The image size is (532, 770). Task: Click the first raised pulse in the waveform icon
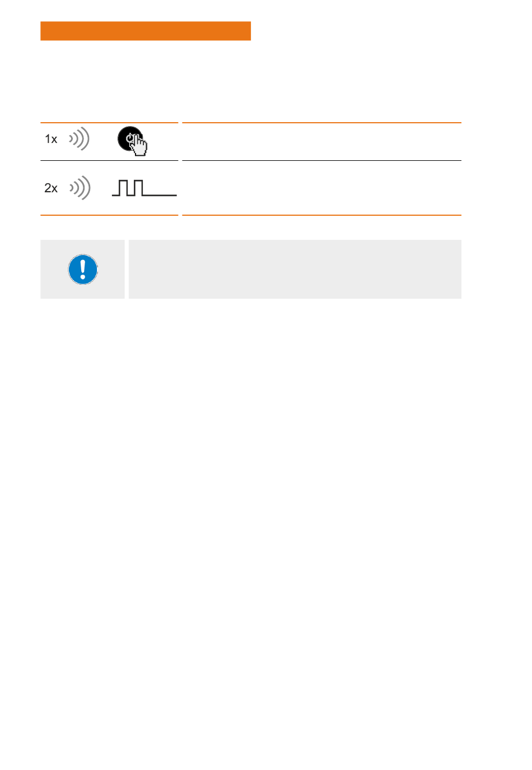(x=123, y=188)
